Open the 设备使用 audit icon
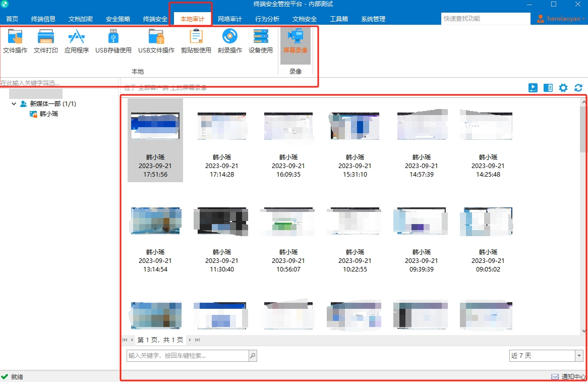588x382 pixels. coord(261,41)
